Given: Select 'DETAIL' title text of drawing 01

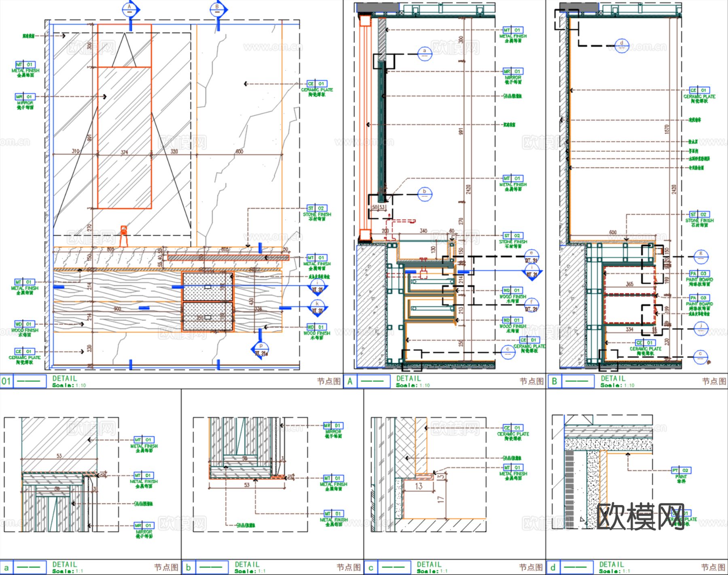Looking at the screenshot, I should [65, 378].
